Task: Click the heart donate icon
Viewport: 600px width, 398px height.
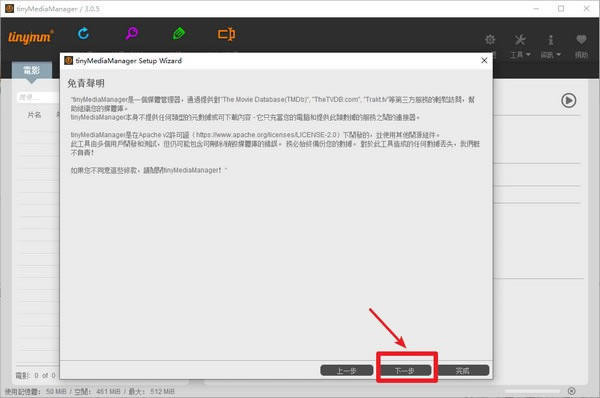Action: [581, 39]
